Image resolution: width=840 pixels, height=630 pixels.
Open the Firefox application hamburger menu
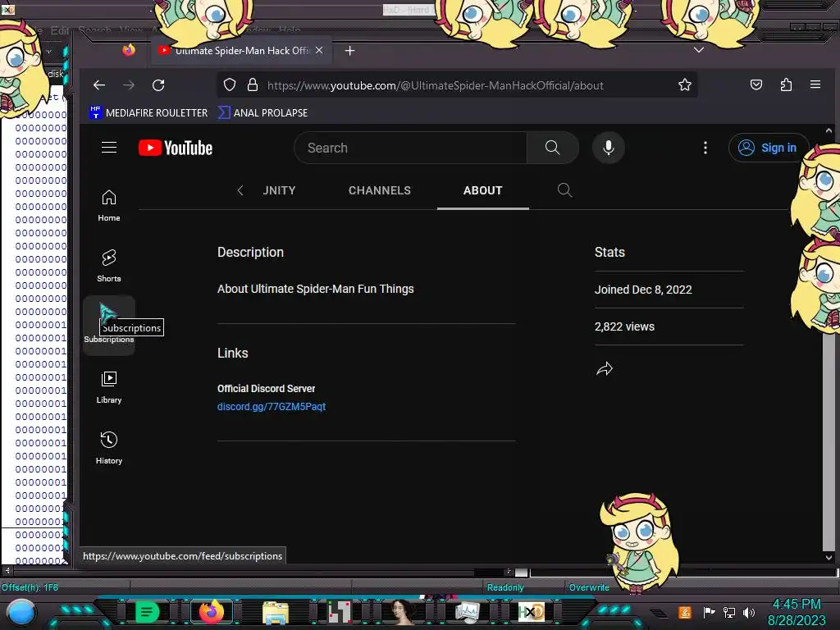click(x=815, y=84)
